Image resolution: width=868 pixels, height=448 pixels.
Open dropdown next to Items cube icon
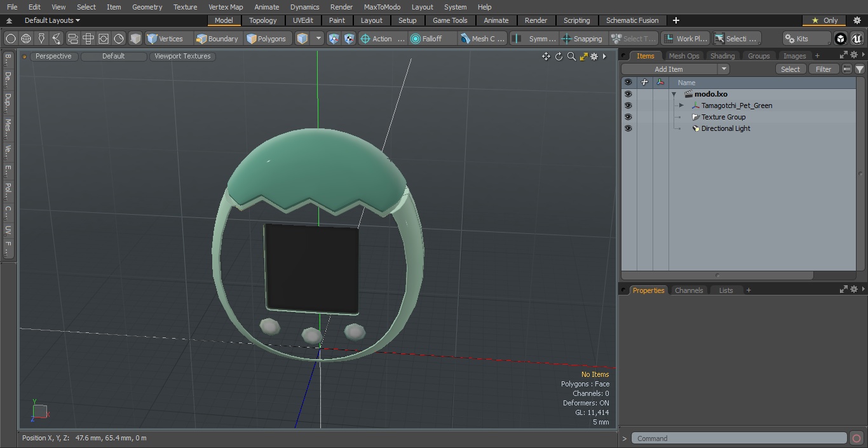click(319, 39)
